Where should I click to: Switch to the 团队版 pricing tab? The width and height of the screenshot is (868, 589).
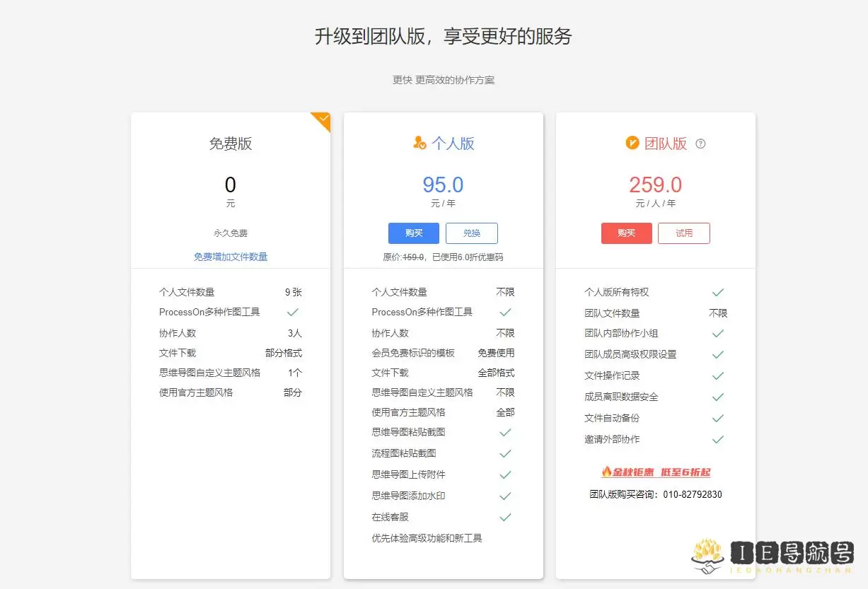tap(655, 144)
